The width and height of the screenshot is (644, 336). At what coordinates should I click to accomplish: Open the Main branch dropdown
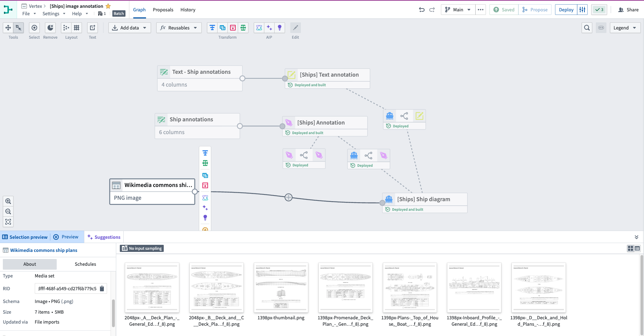click(458, 10)
